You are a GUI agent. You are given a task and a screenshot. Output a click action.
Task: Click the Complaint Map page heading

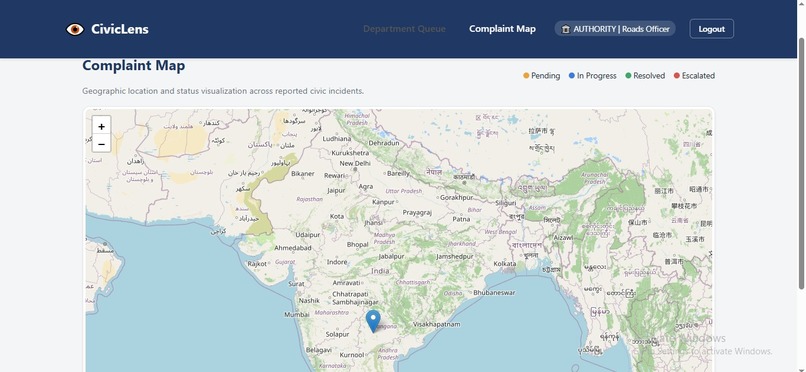(134, 66)
